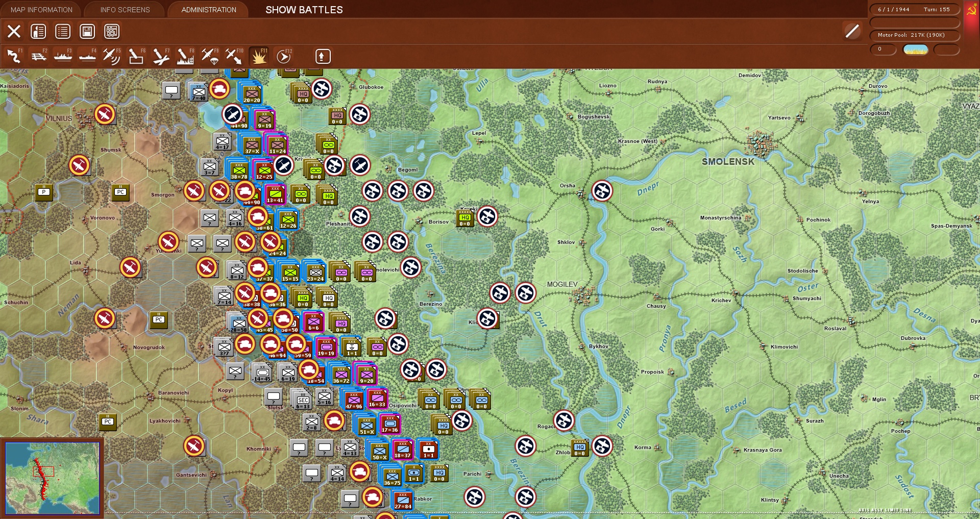980x519 pixels.
Task: Select the unit counter labeled 27=84
Action: [x=403, y=501]
